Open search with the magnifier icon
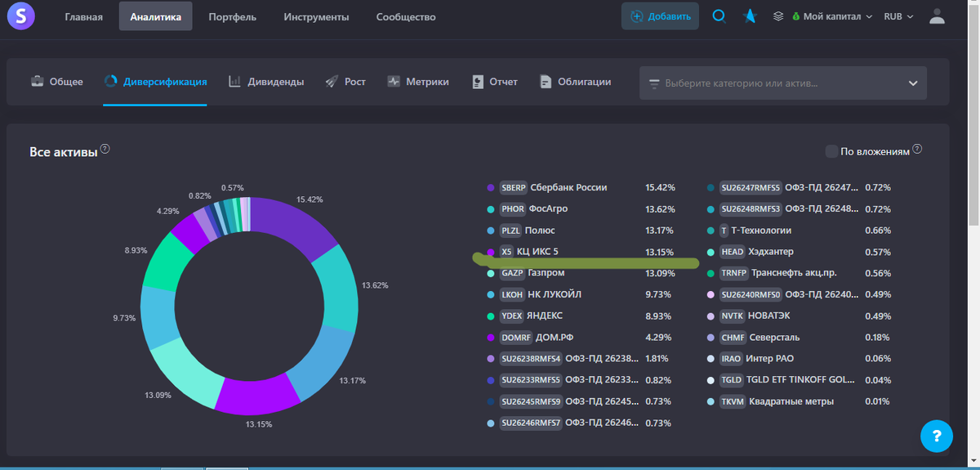Image resolution: width=980 pixels, height=470 pixels. 719,16
